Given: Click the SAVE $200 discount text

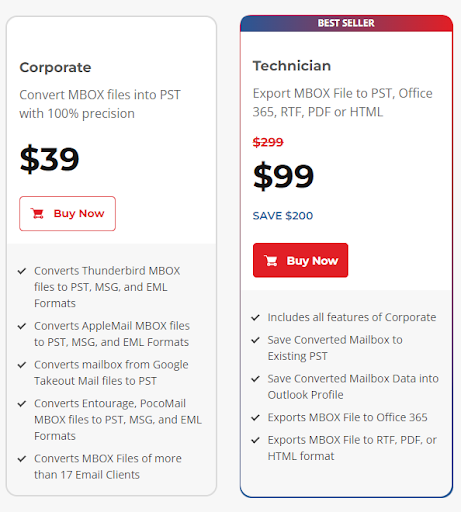Looking at the screenshot, I should 283,216.
